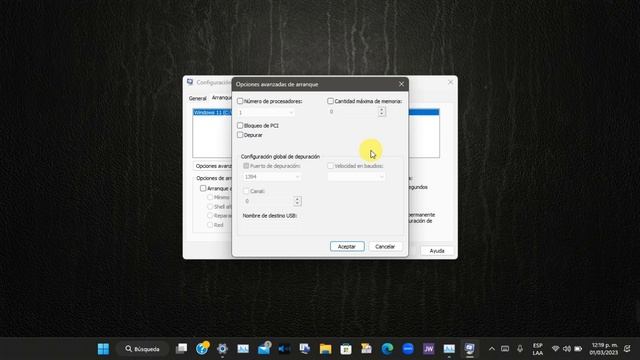Increase the Canal spinner value

pos(297,199)
